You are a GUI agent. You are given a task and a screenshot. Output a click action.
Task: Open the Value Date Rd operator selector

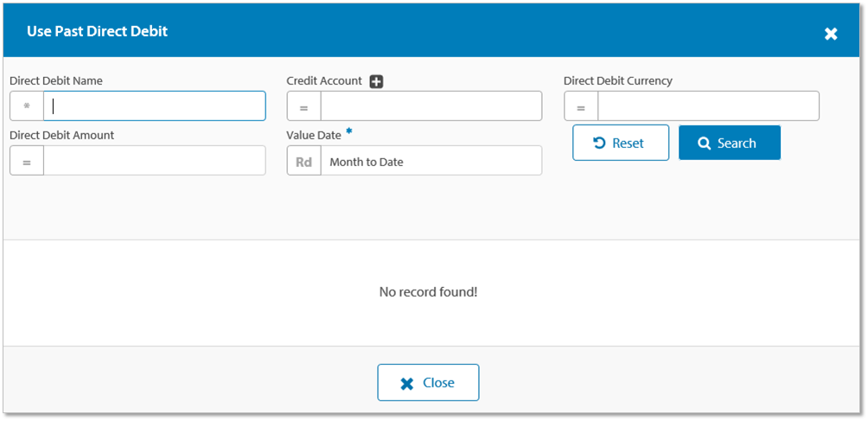click(x=304, y=161)
